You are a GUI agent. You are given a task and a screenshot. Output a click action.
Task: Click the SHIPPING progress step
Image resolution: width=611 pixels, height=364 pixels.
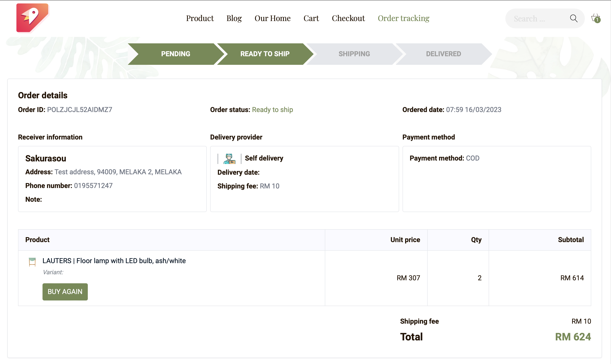pyautogui.click(x=354, y=54)
